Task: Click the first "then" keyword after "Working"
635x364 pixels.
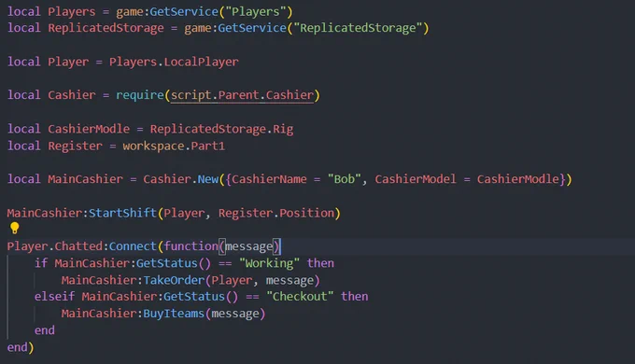Action: (320, 263)
